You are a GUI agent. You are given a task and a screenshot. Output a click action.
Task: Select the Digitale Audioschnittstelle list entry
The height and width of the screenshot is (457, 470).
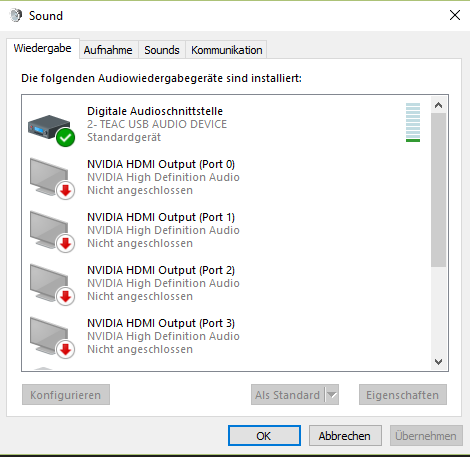click(x=226, y=124)
